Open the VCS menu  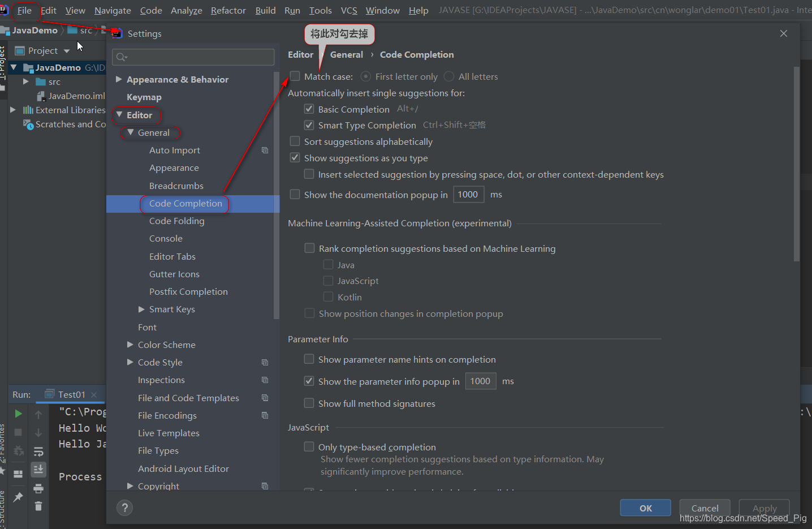point(349,10)
